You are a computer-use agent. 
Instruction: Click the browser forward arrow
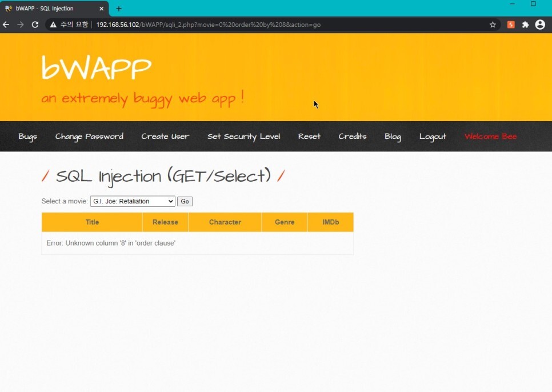(21, 25)
